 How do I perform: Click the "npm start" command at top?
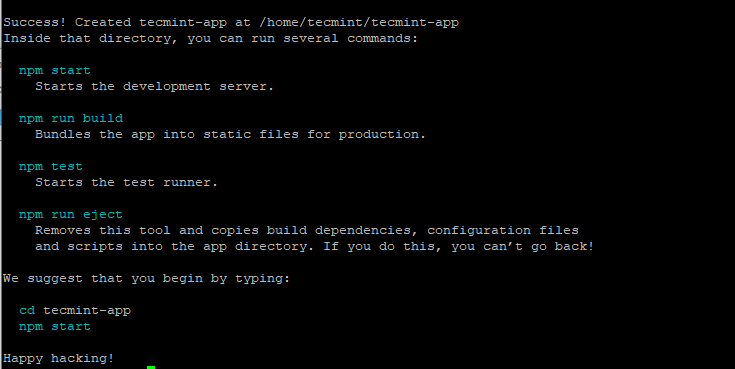pyautogui.click(x=54, y=70)
